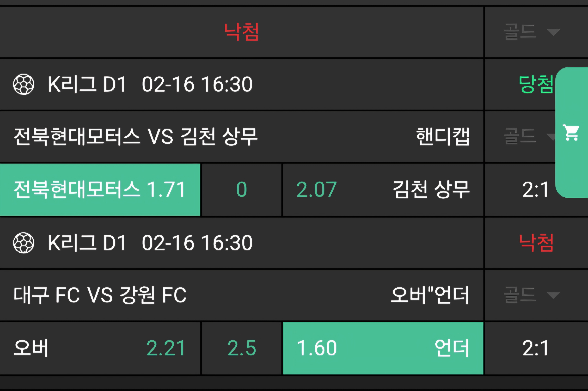
Task: Click the green 당첨 status label
Action: click(536, 84)
